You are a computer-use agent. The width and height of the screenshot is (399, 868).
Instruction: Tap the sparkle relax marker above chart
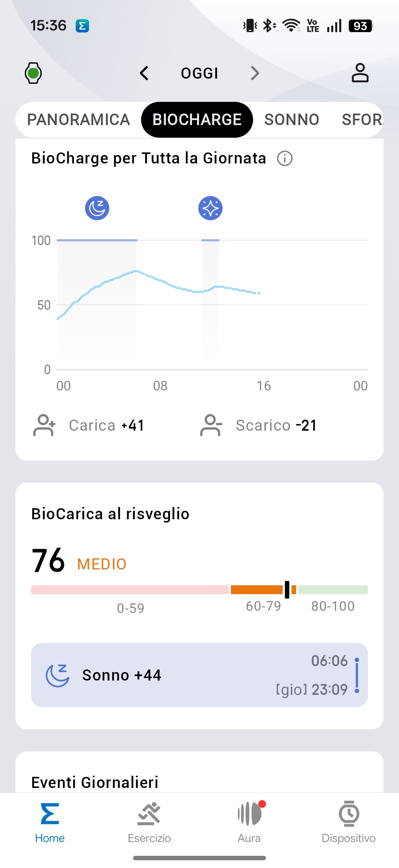coord(210,208)
